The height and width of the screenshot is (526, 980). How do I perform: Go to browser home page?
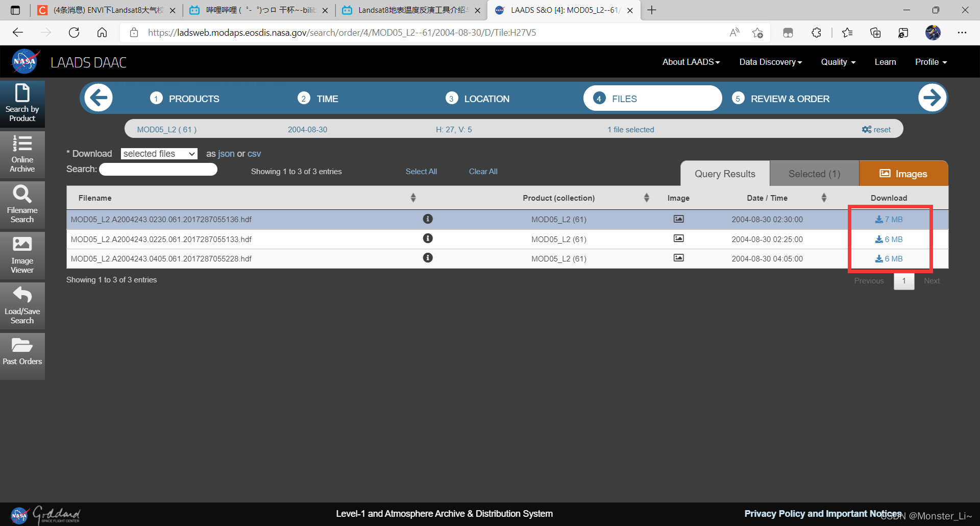[x=102, y=33]
